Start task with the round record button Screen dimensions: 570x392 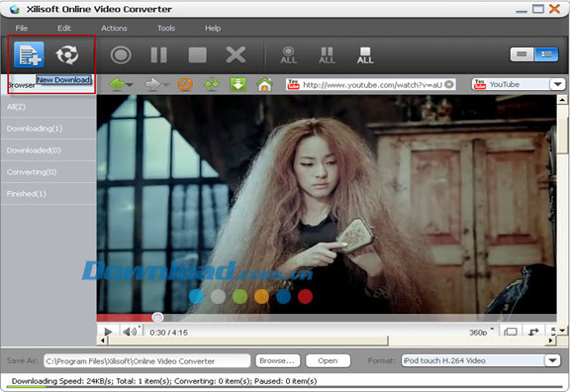pyautogui.click(x=121, y=55)
